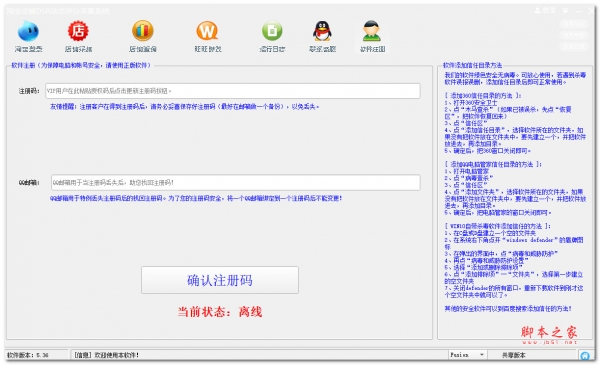Focus the 注册码 registration code input field
Screen dimensions: 600x365
coord(233,91)
